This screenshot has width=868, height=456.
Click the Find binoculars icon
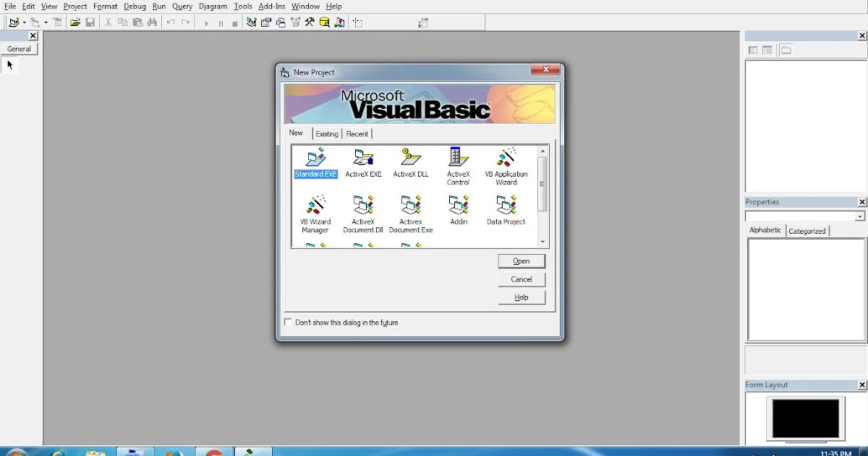pos(152,22)
